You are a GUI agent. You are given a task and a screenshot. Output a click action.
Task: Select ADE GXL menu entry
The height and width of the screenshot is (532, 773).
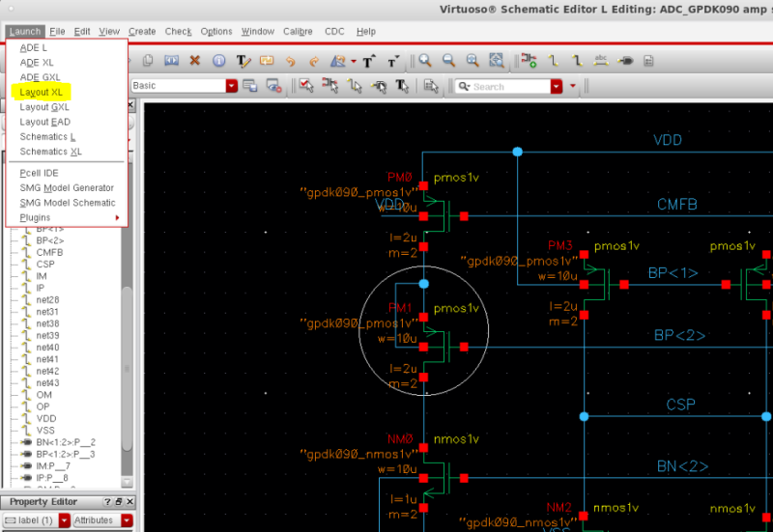coord(40,77)
